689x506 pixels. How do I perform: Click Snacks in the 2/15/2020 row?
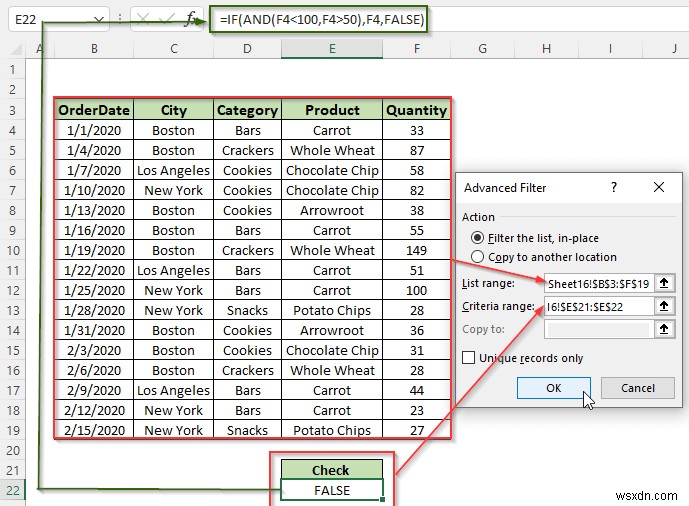point(247,430)
